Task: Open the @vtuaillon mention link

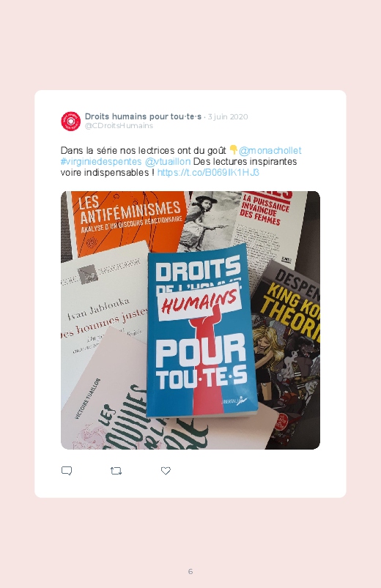Action: click(168, 161)
